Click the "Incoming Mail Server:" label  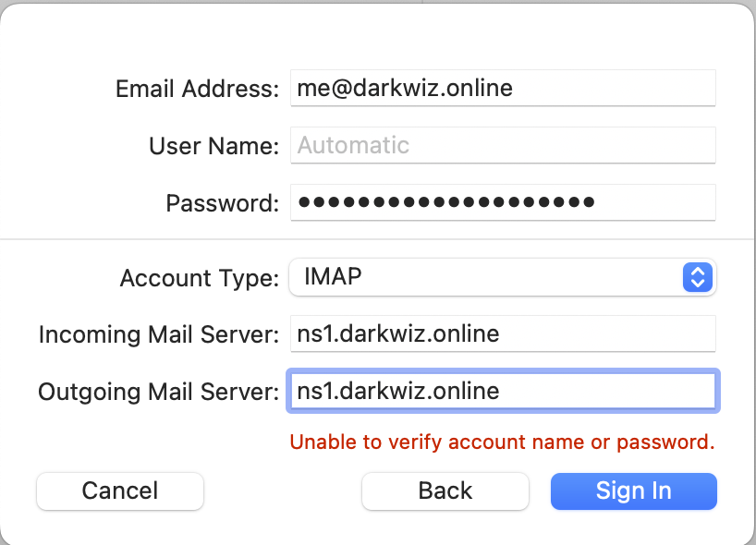158,334
